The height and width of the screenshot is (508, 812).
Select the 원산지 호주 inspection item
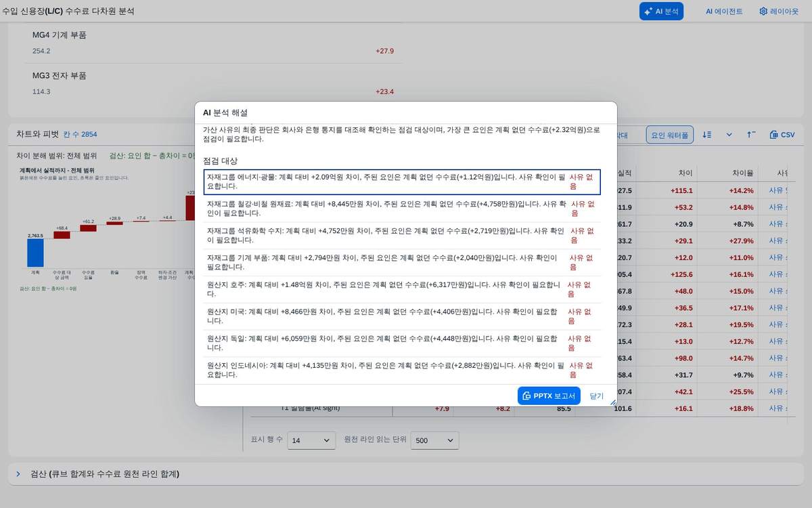click(402, 289)
